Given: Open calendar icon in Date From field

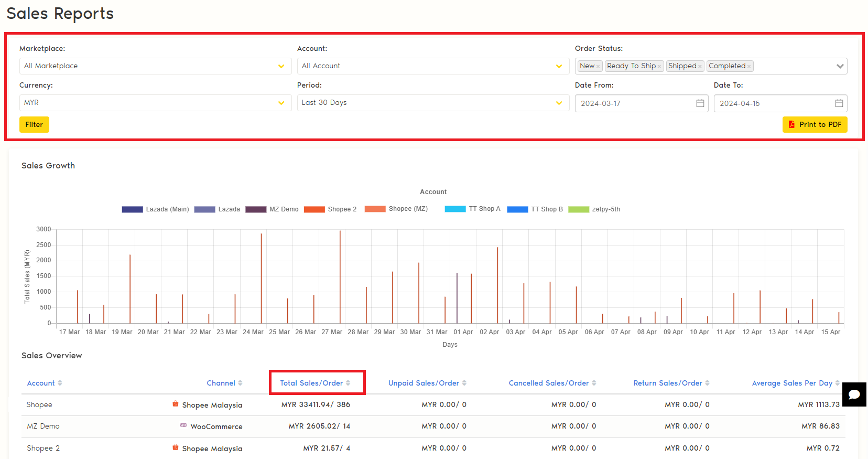Looking at the screenshot, I should click(700, 103).
